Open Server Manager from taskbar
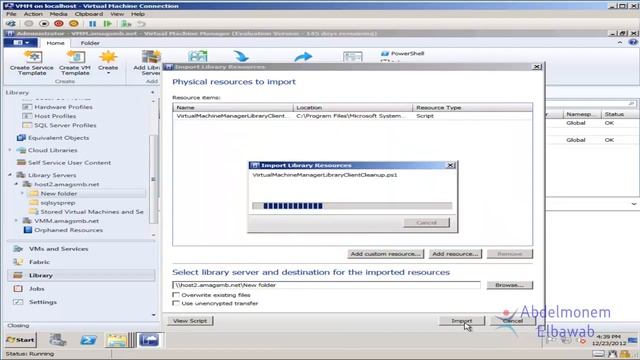The width and height of the screenshot is (640, 360). [58, 340]
